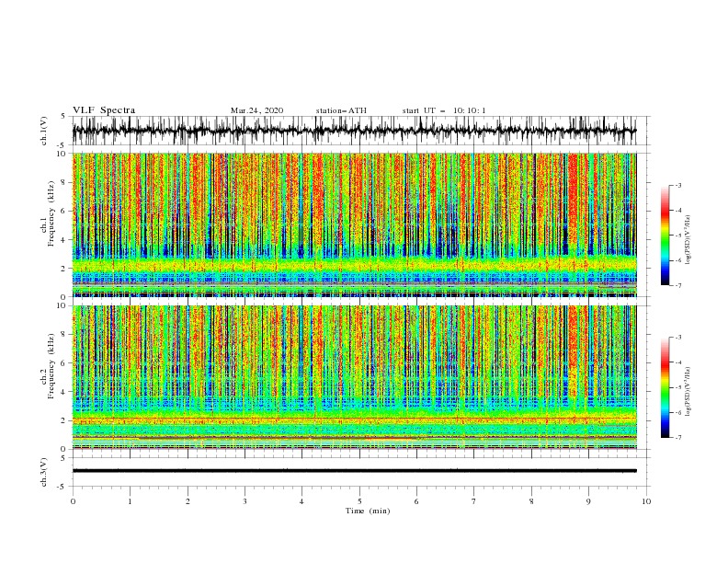
Task: Click the "station=ATH" header label
Action: click(341, 110)
